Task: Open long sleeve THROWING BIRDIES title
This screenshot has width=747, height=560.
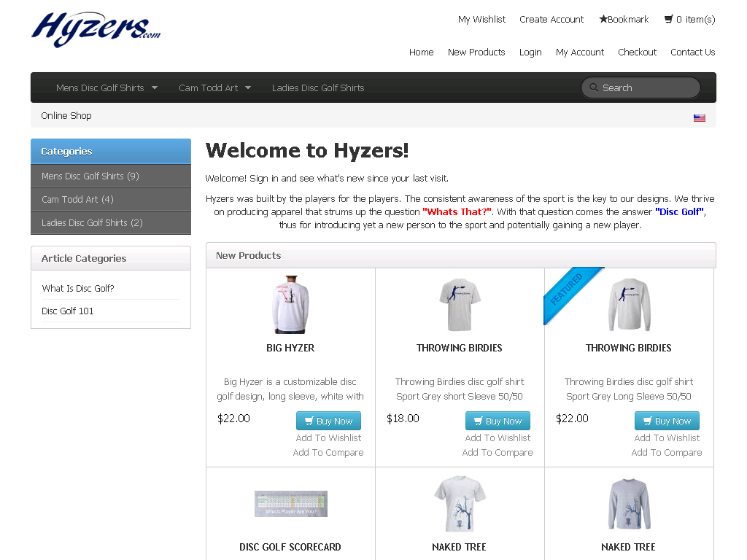Action: tap(628, 348)
